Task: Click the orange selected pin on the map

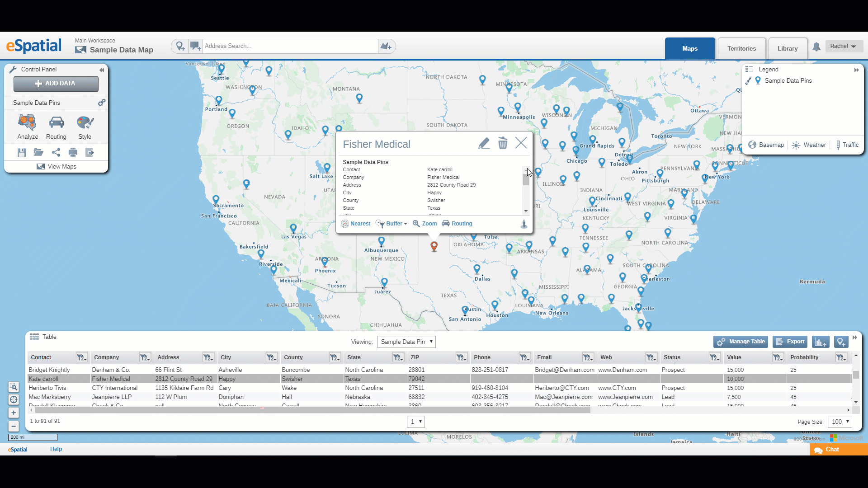Action: pyautogui.click(x=434, y=246)
